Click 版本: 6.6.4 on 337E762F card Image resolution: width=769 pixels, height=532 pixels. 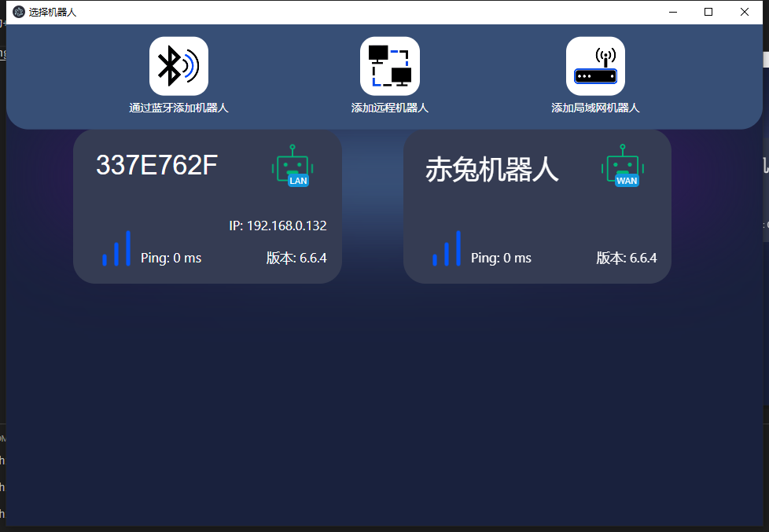(296, 258)
